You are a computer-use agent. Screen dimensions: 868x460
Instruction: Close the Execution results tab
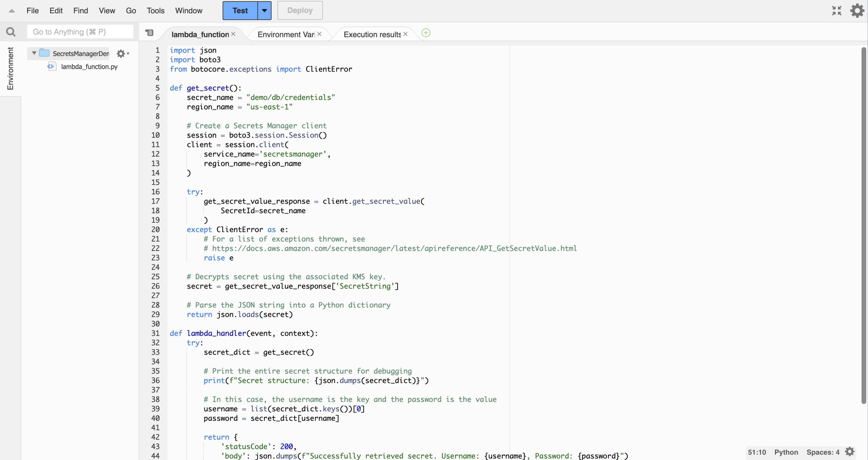tap(405, 34)
